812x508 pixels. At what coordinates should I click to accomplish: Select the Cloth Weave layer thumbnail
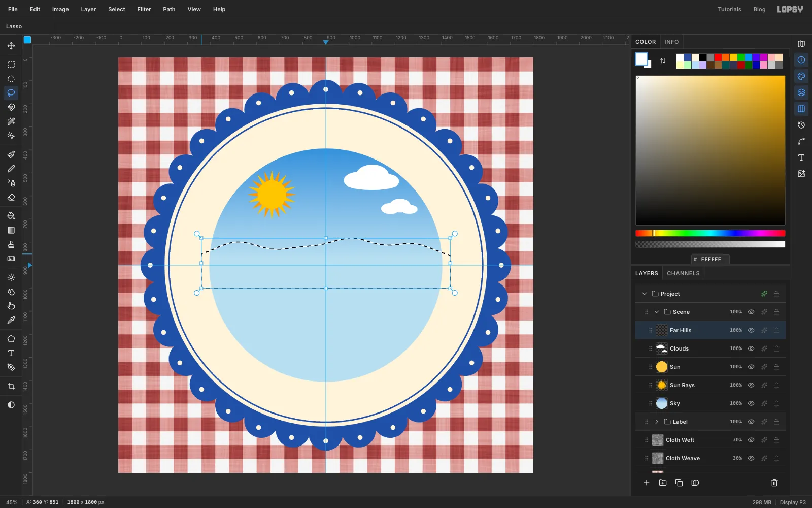tap(658, 458)
